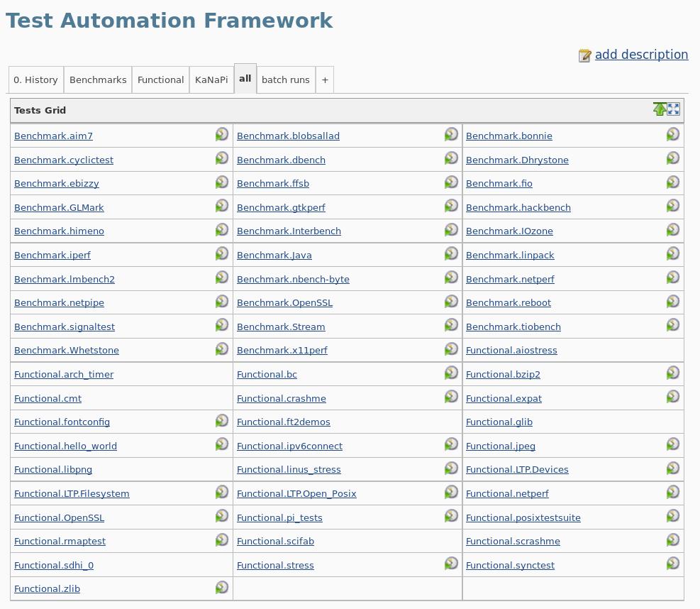
Task: Schedule a build for Functional.zlib
Action: [222, 587]
